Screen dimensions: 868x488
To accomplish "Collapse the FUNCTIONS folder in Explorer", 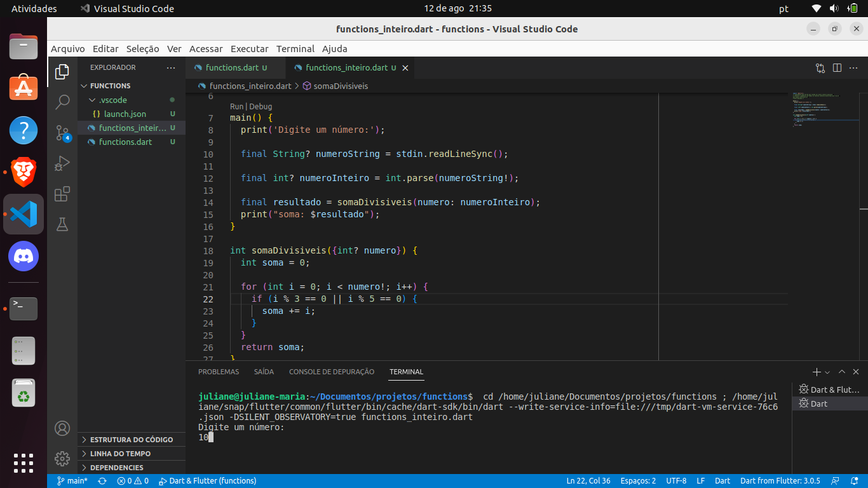I will [x=83, y=85].
